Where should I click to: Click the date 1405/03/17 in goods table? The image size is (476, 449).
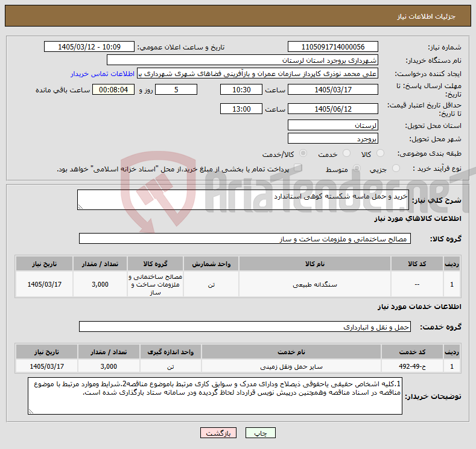pyautogui.click(x=44, y=284)
